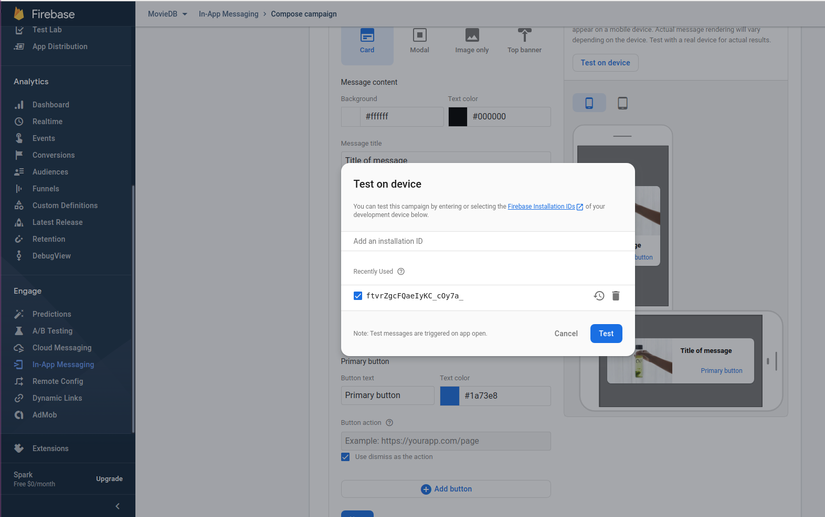Viewport: 825px width, 517px height.
Task: Open Dynamic Links icon
Action: pyautogui.click(x=19, y=398)
